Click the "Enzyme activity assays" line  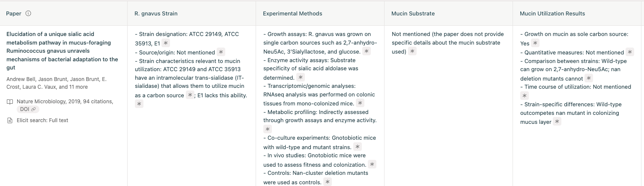coord(310,60)
